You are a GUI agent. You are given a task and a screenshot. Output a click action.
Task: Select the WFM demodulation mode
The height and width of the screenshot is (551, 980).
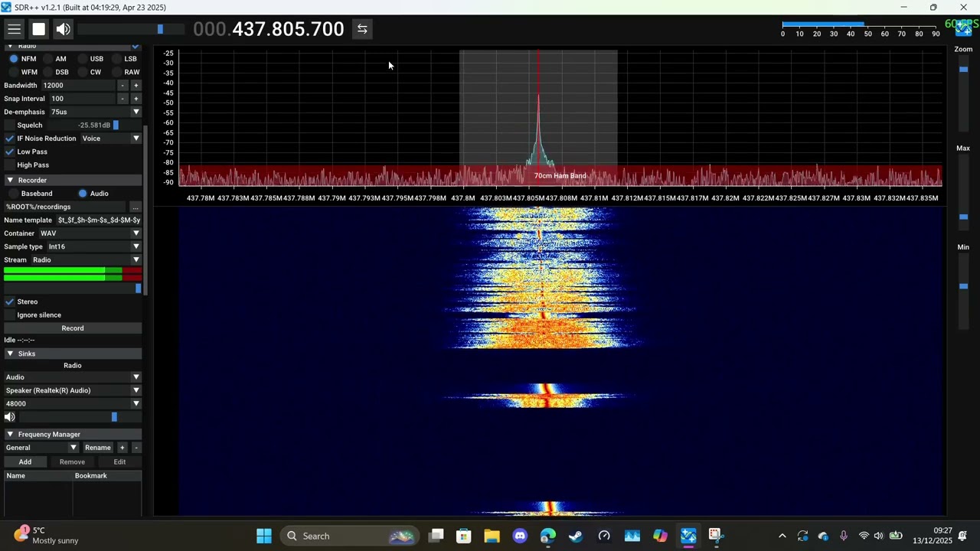22,72
